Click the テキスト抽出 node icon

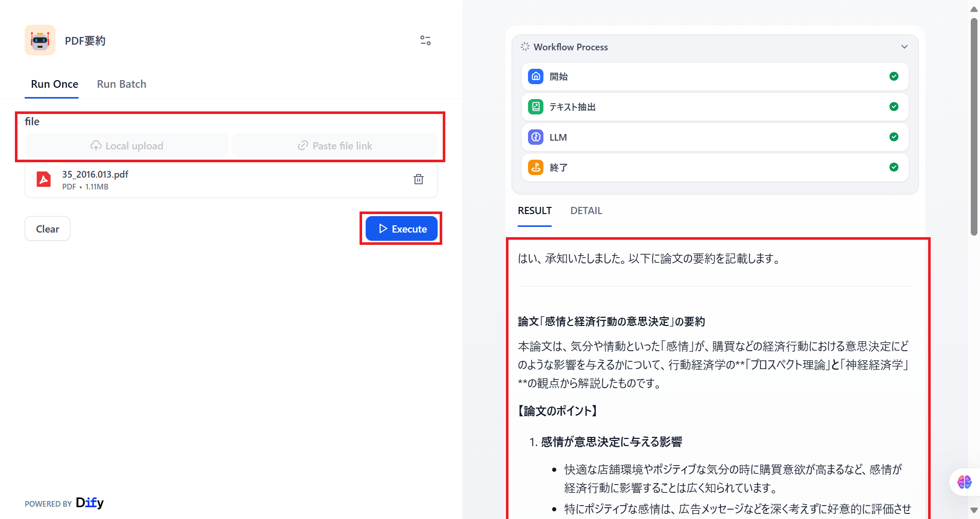tap(535, 107)
